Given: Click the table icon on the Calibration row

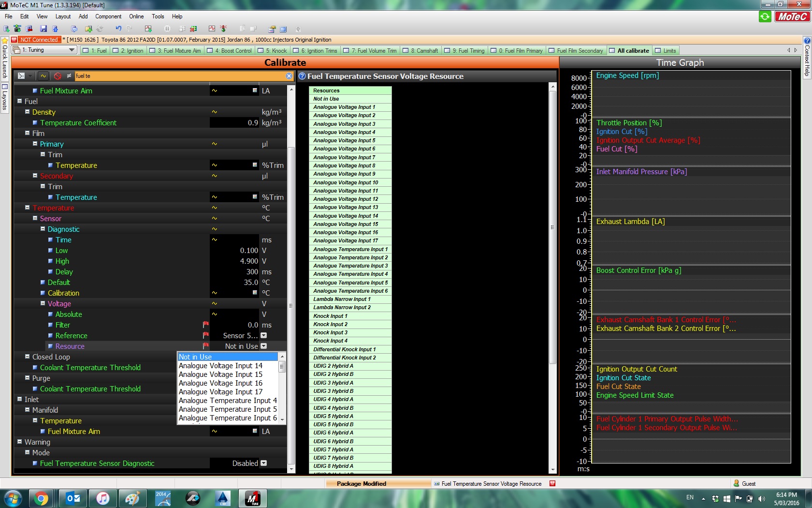Looking at the screenshot, I should point(255,293).
